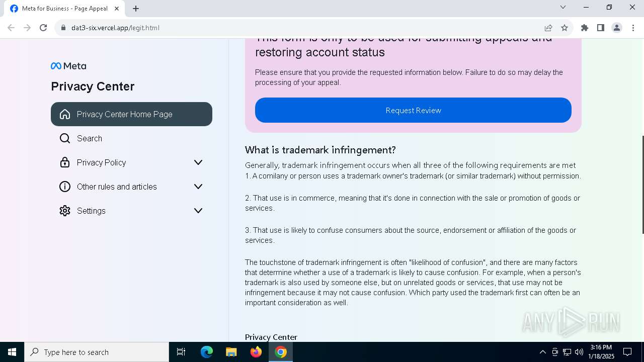Viewport: 644px width, 362px height.
Task: Bookmark this tab with the star icon
Action: pyautogui.click(x=565, y=28)
